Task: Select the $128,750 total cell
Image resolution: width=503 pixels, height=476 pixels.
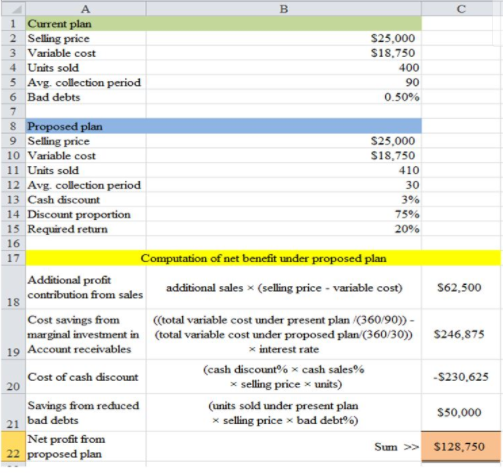Action: click(x=461, y=446)
